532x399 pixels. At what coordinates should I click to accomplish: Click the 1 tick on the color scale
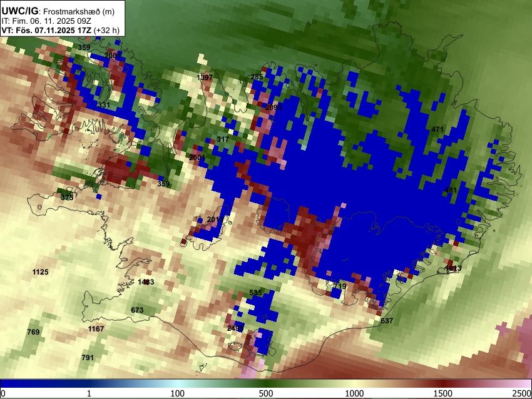[x=89, y=393]
